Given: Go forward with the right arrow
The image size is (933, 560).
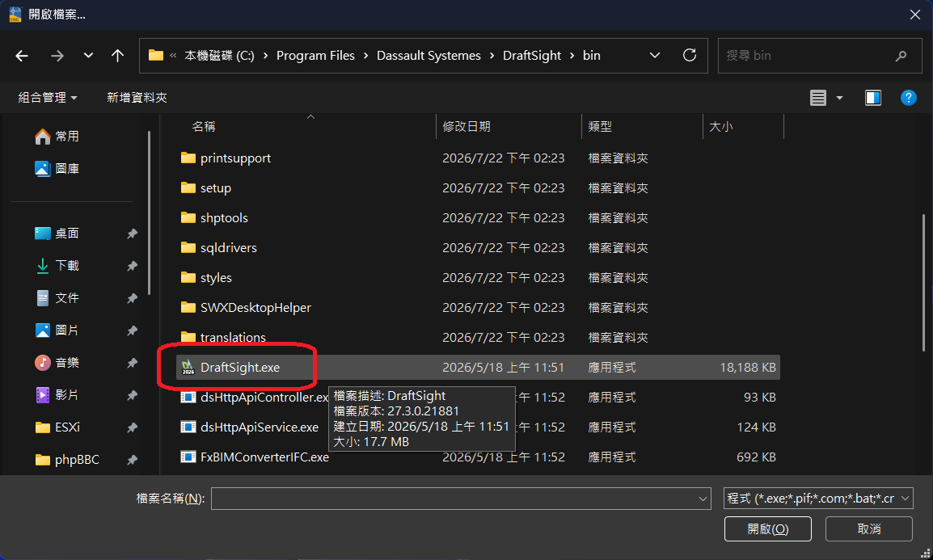Looking at the screenshot, I should pos(57,56).
